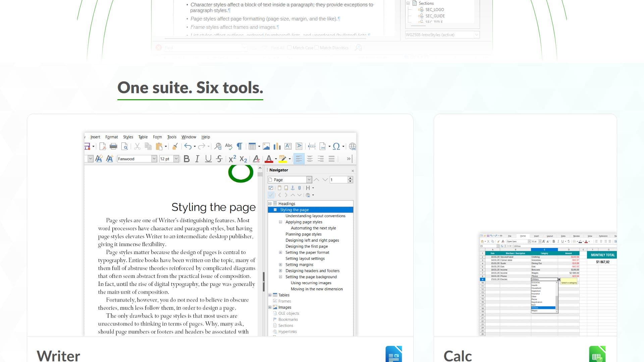
Task: Click the Insert Image icon
Action: coord(266,146)
